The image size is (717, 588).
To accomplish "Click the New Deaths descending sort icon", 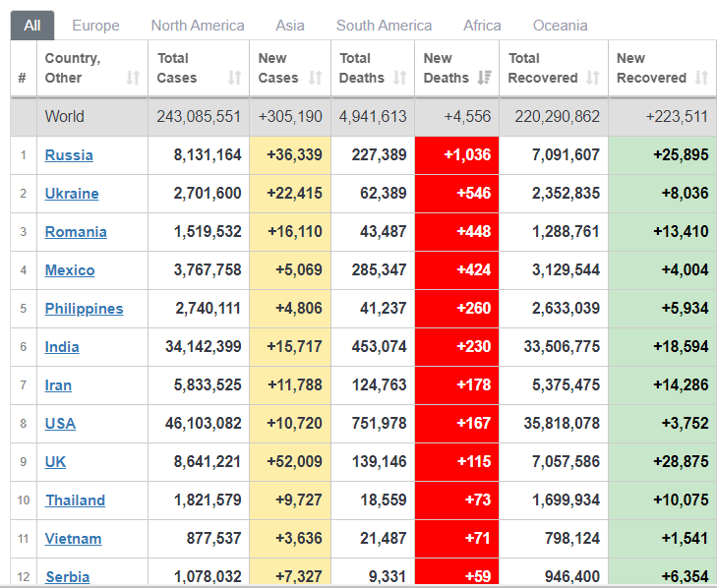I will [483, 78].
